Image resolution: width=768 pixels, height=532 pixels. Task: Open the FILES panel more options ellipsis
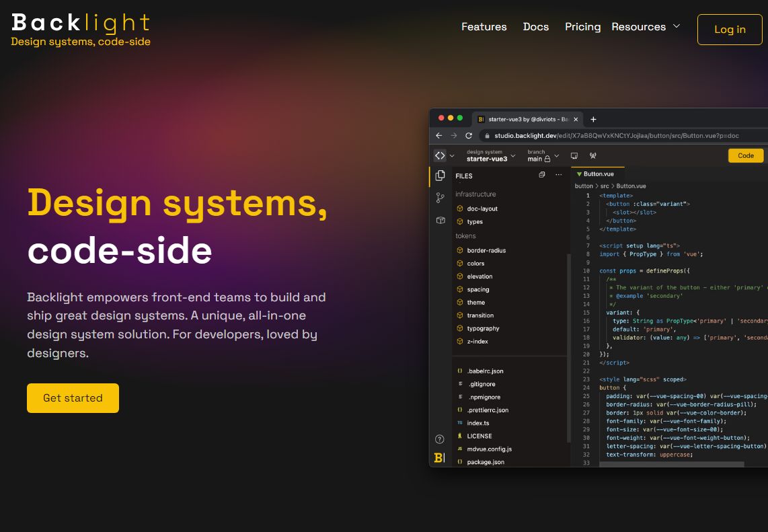click(558, 175)
